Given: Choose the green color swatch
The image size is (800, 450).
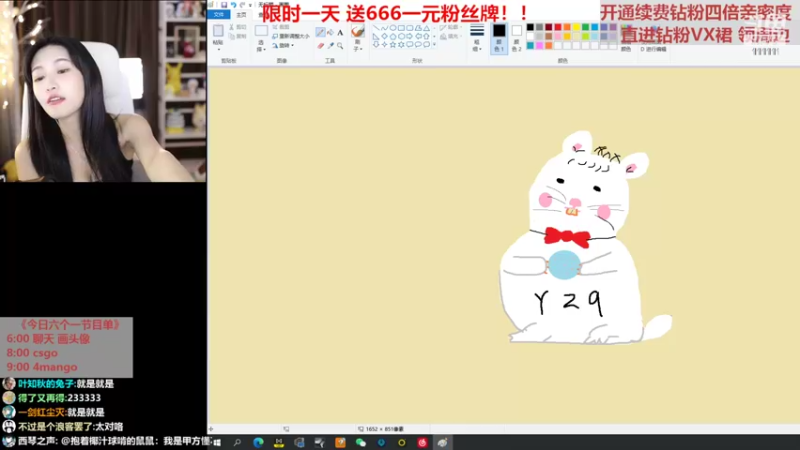Looking at the screenshot, I should 585,27.
